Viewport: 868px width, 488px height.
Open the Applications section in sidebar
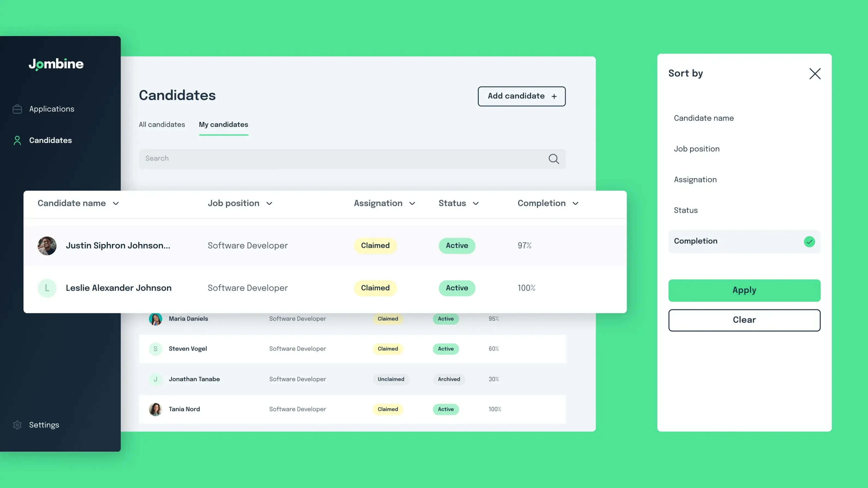tap(52, 109)
